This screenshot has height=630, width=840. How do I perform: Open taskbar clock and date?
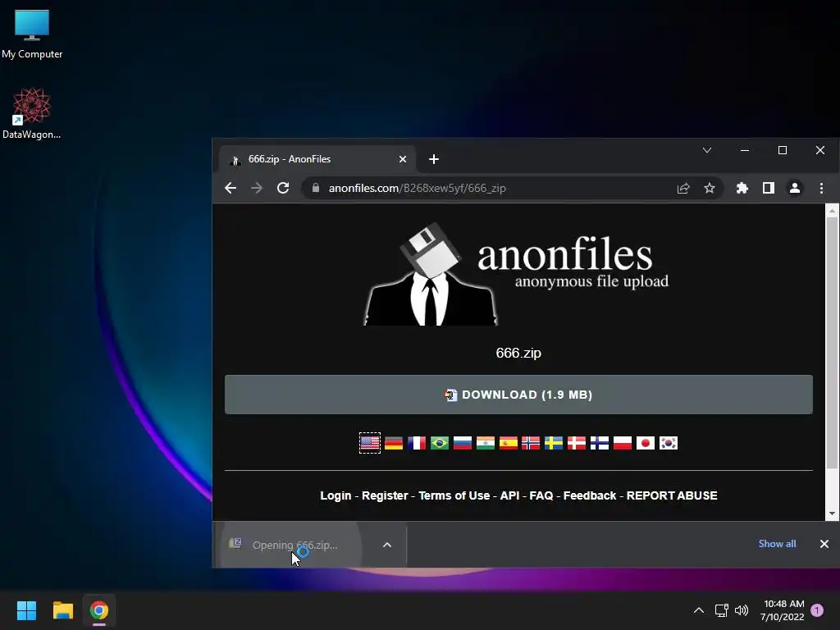pyautogui.click(x=783, y=610)
